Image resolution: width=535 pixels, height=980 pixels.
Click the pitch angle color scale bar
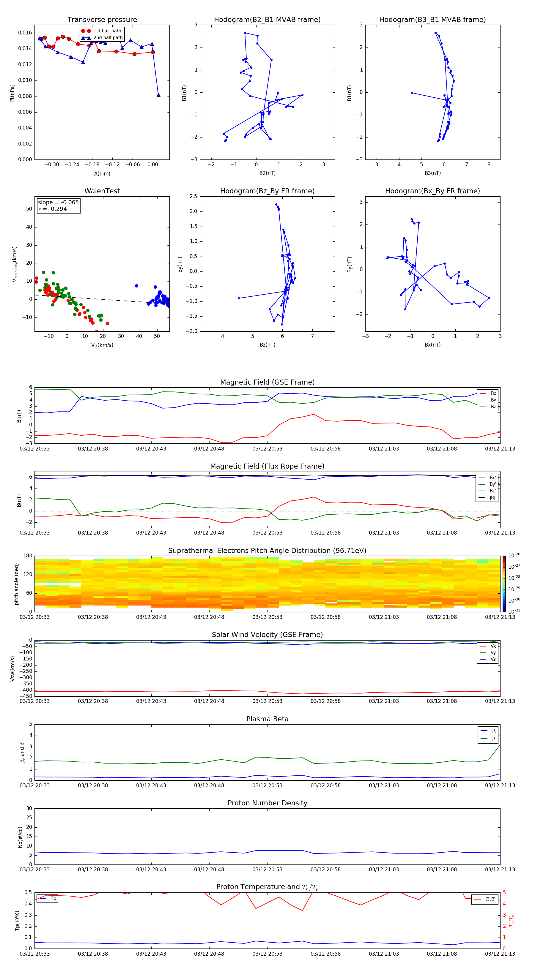[x=504, y=584]
